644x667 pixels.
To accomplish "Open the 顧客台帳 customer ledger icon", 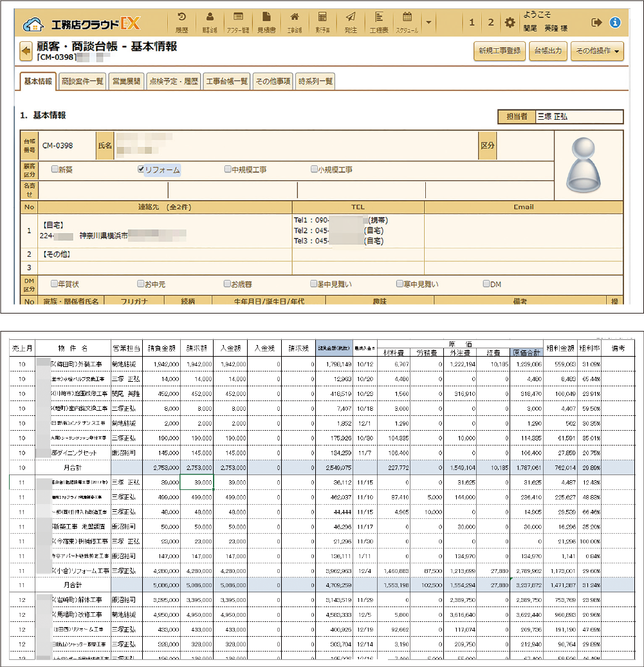I will click(210, 22).
